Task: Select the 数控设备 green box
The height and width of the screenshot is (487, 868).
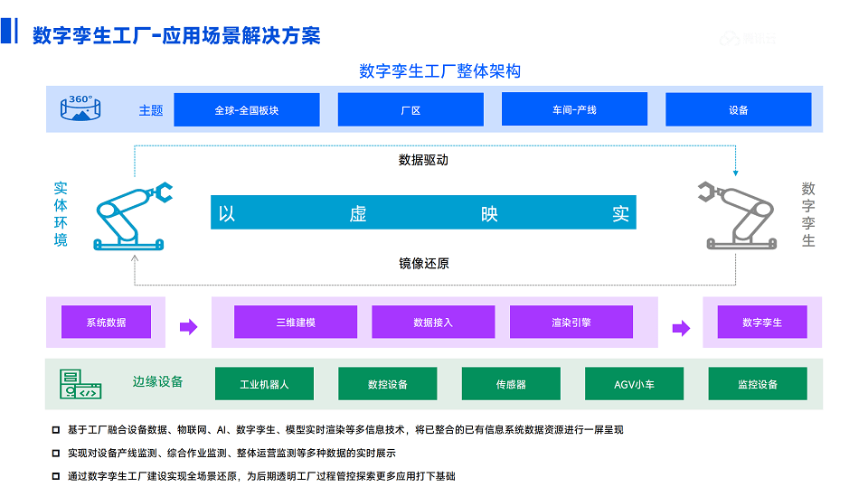Action: coord(388,383)
